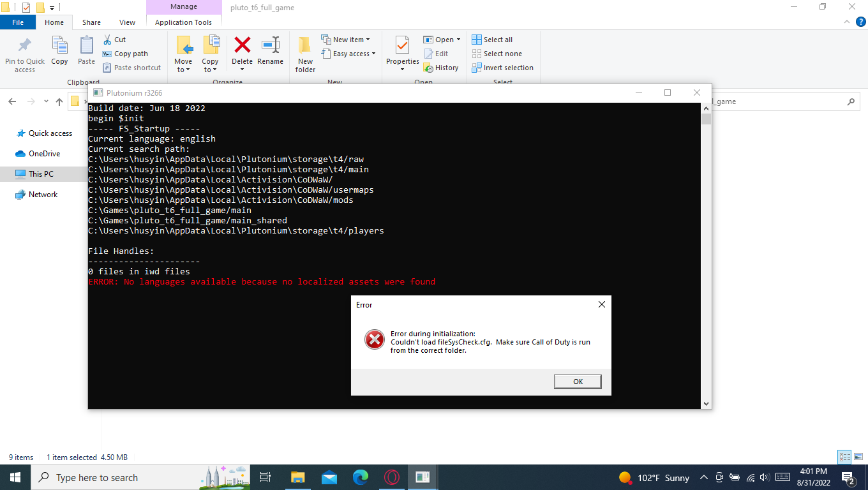
Task: Click Copy path in ribbon
Action: tap(125, 54)
